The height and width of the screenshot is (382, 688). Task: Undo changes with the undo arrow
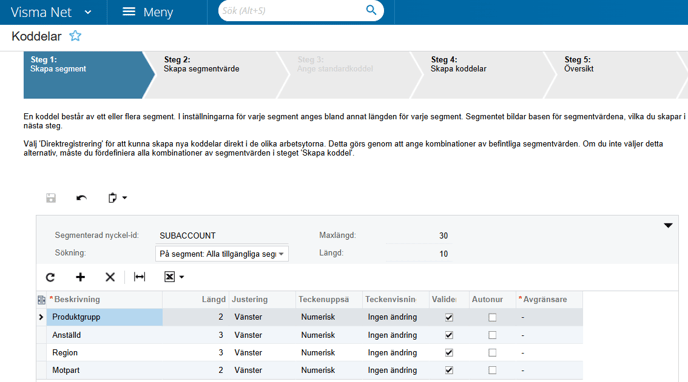pos(81,198)
